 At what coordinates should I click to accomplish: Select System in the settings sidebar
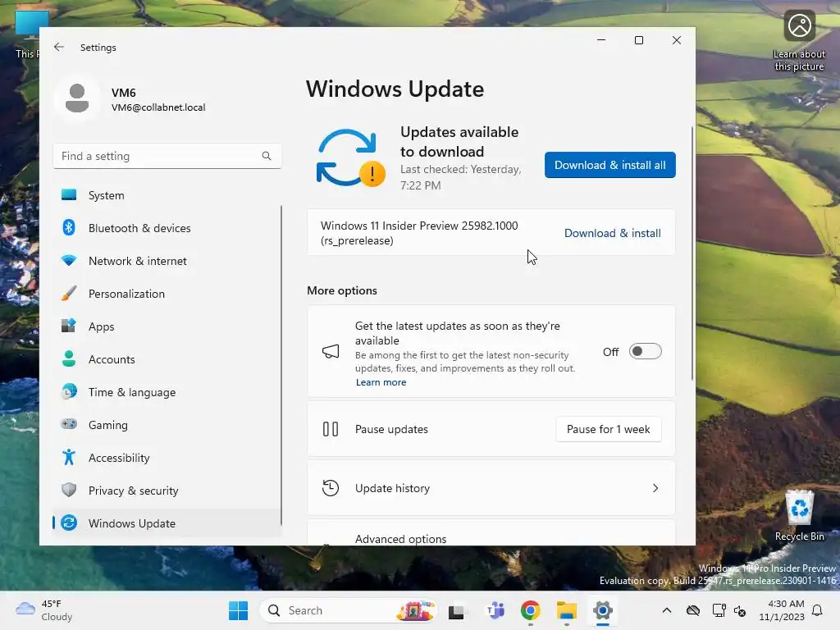[167, 195]
